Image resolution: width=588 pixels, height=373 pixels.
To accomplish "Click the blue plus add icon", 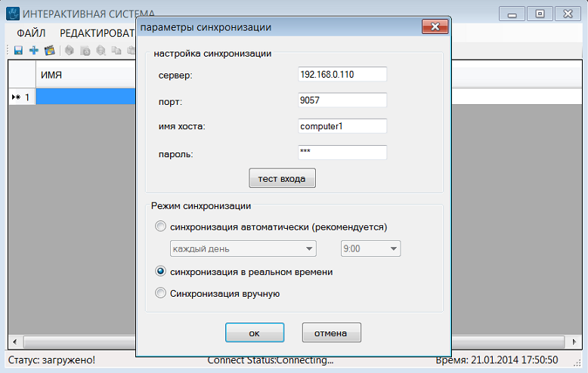I will click(x=33, y=51).
